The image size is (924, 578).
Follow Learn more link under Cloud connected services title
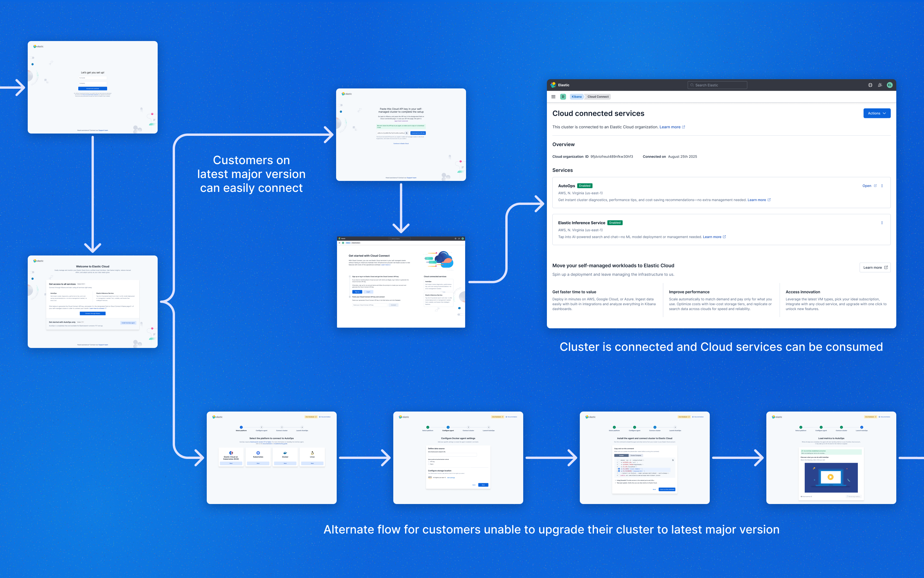672,127
